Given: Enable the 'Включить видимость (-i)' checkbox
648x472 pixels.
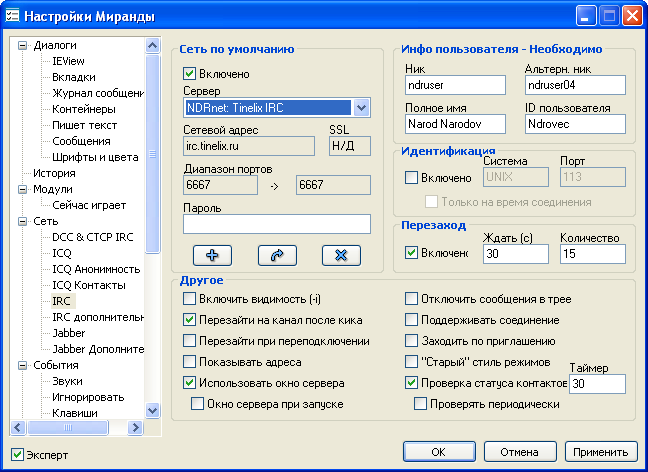Looking at the screenshot, I should coord(191,300).
